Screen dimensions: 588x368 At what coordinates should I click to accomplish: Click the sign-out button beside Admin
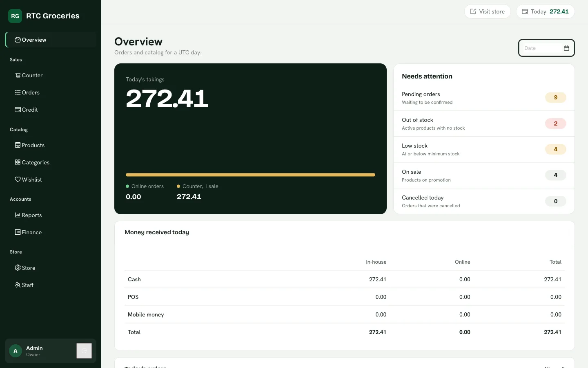[84, 351]
